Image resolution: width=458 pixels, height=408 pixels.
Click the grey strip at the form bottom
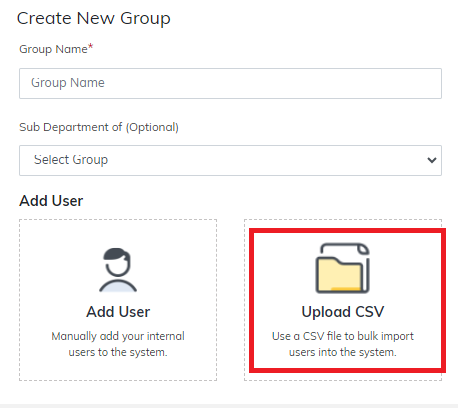point(229,406)
